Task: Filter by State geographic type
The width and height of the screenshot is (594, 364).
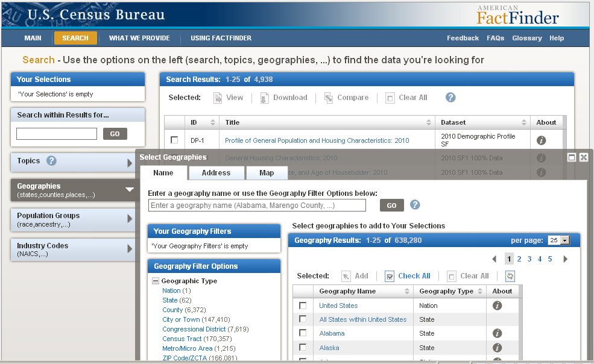Action: (169, 300)
